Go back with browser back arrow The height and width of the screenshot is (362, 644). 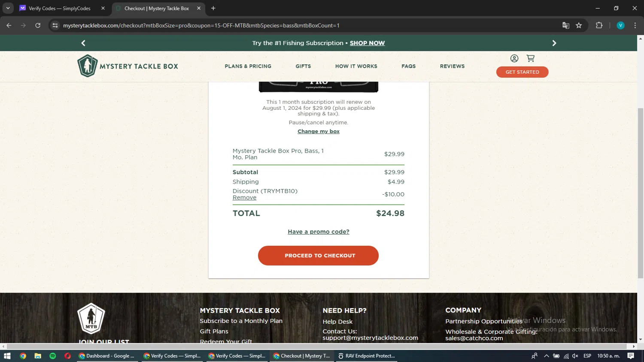coord(9,25)
